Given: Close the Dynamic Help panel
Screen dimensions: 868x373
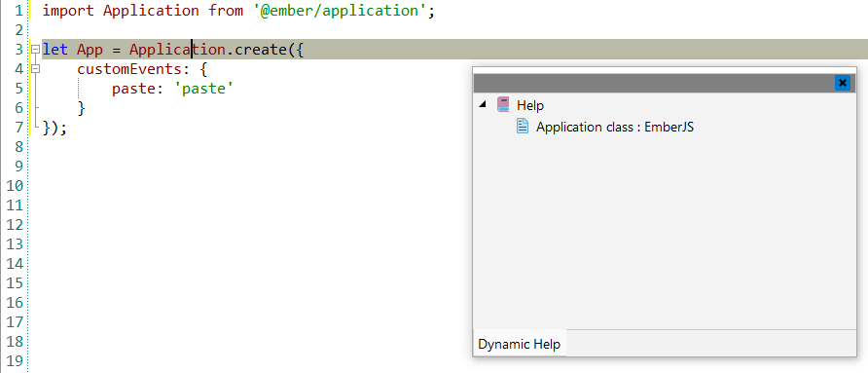Looking at the screenshot, I should 842,83.
